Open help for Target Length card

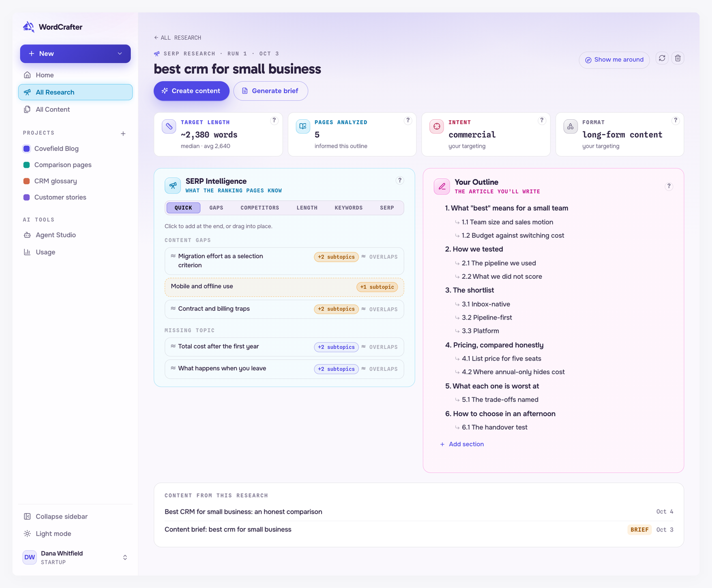[274, 120]
